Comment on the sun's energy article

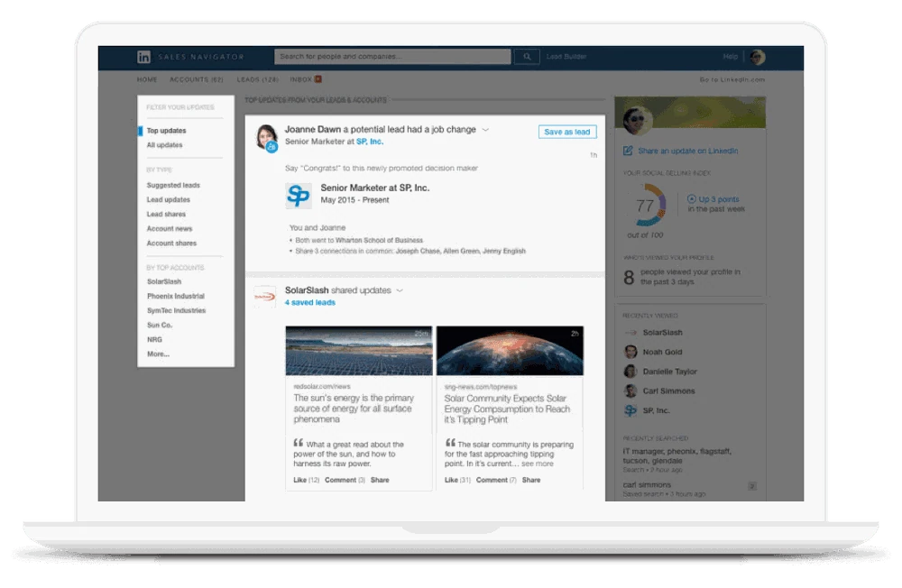(345, 480)
